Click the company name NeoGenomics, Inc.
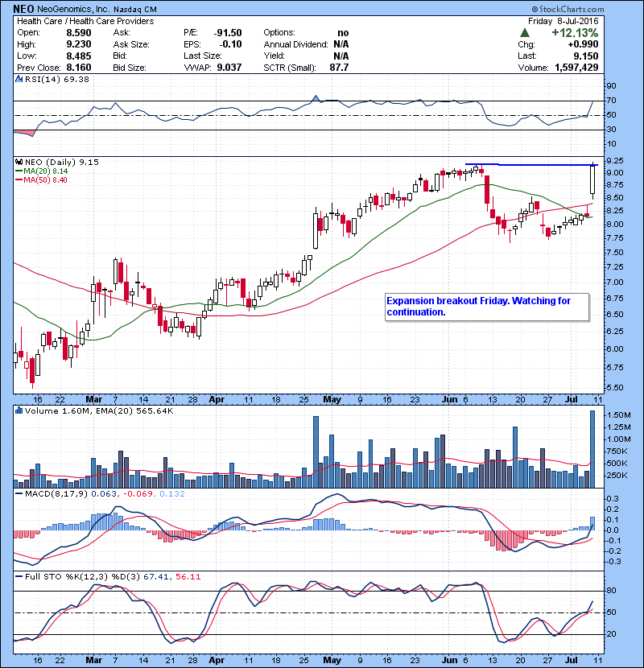644x668 pixels. [73, 10]
